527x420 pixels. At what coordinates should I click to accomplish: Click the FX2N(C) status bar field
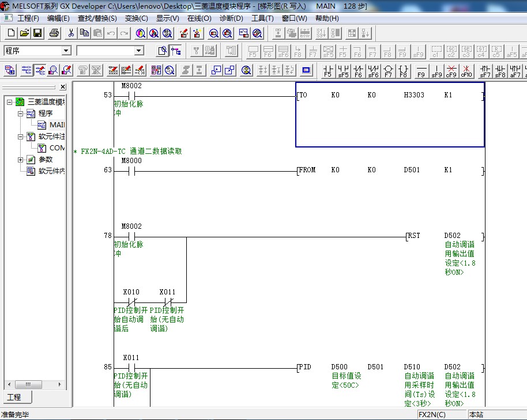pos(441,415)
